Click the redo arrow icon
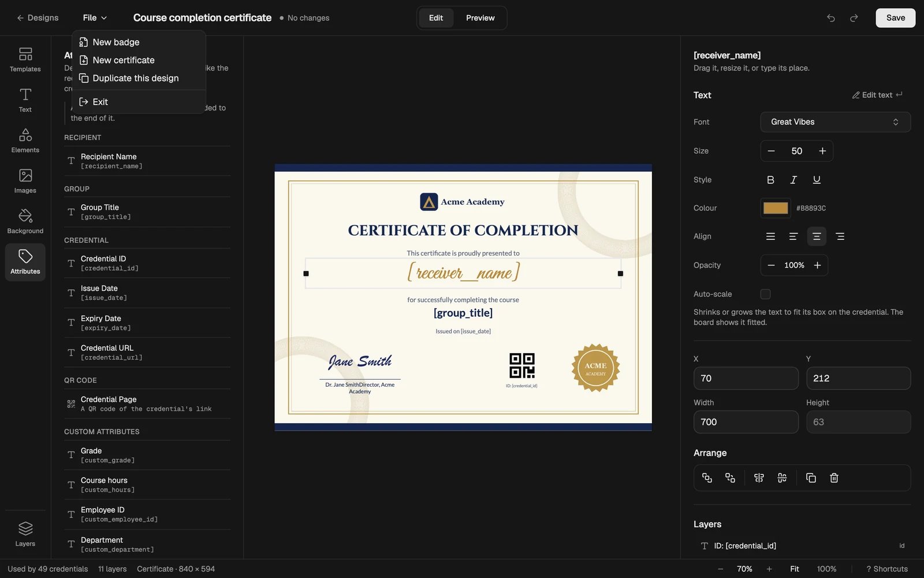This screenshot has height=578, width=924. 854,18
